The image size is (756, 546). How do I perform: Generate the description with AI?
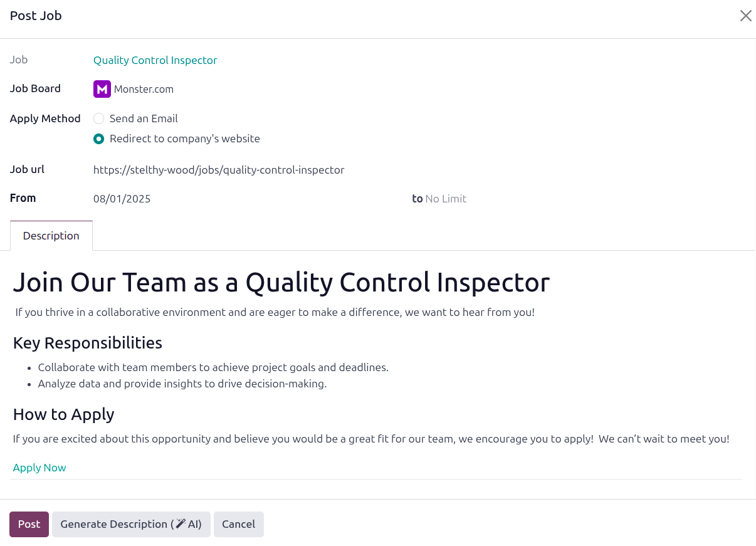point(131,524)
